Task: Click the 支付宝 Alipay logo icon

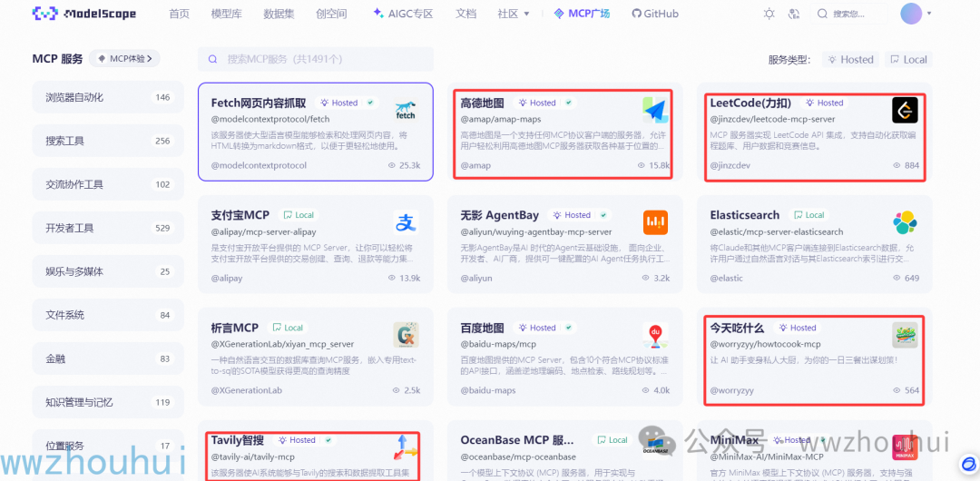Action: (x=406, y=222)
